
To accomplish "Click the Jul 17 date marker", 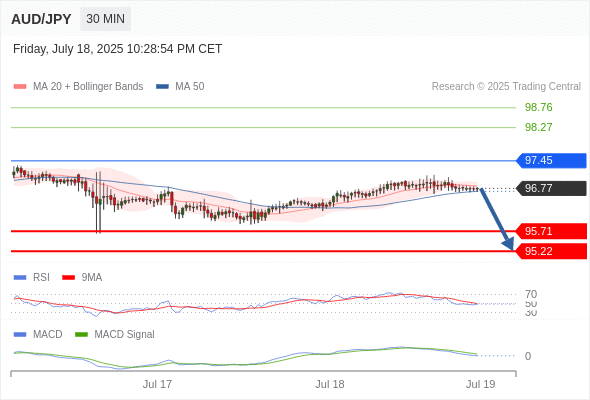I will [157, 384].
